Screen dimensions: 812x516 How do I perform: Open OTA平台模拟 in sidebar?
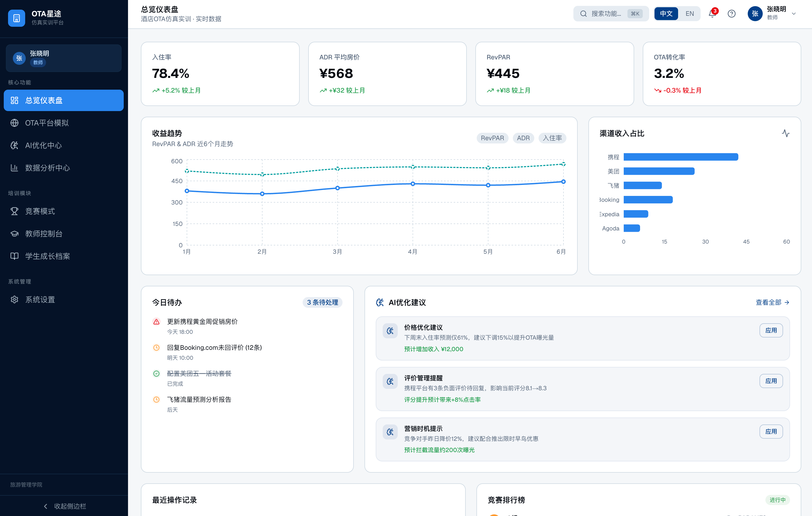[47, 123]
